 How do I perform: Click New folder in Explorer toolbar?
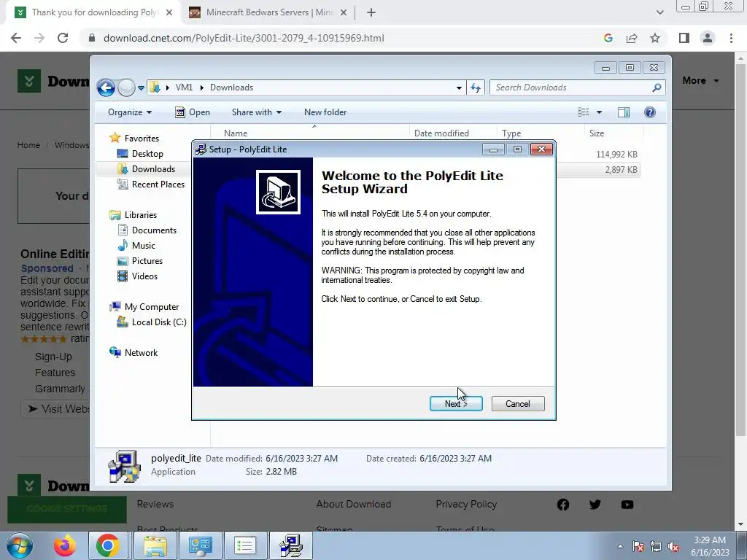tap(325, 112)
